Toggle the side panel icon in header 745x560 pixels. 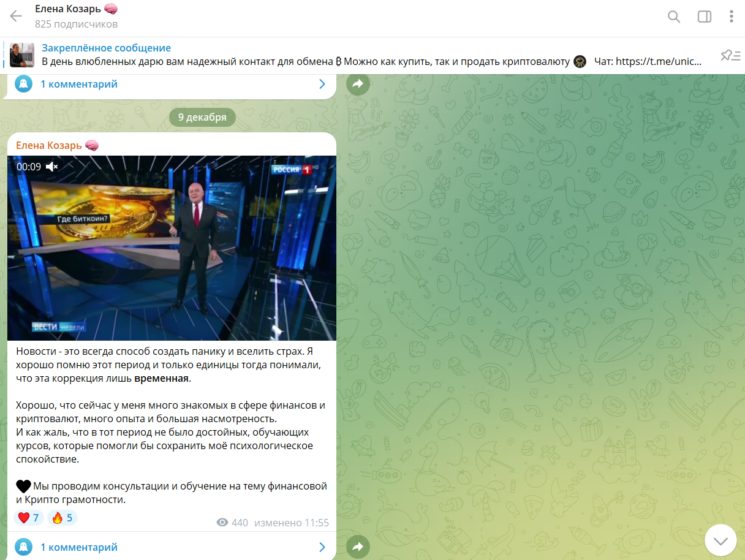coord(705,17)
